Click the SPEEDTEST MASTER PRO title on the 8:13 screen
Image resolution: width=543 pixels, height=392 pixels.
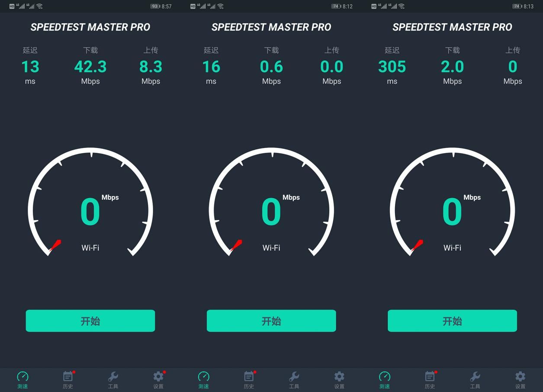pos(452,27)
